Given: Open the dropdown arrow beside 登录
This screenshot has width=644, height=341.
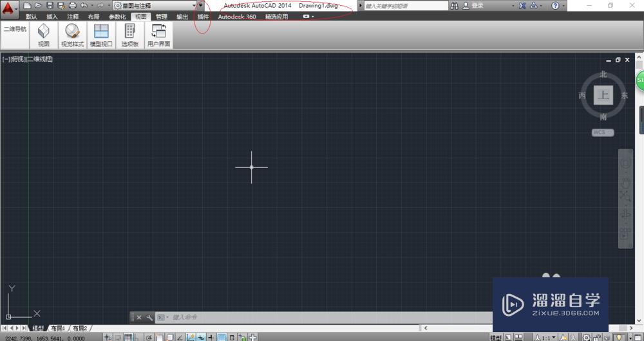Looking at the screenshot, I should tap(513, 6).
